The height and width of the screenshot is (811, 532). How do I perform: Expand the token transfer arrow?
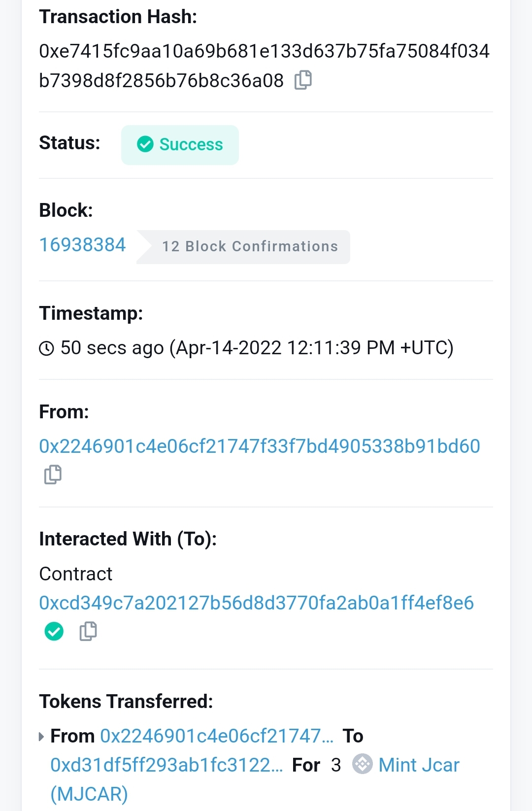click(x=41, y=737)
